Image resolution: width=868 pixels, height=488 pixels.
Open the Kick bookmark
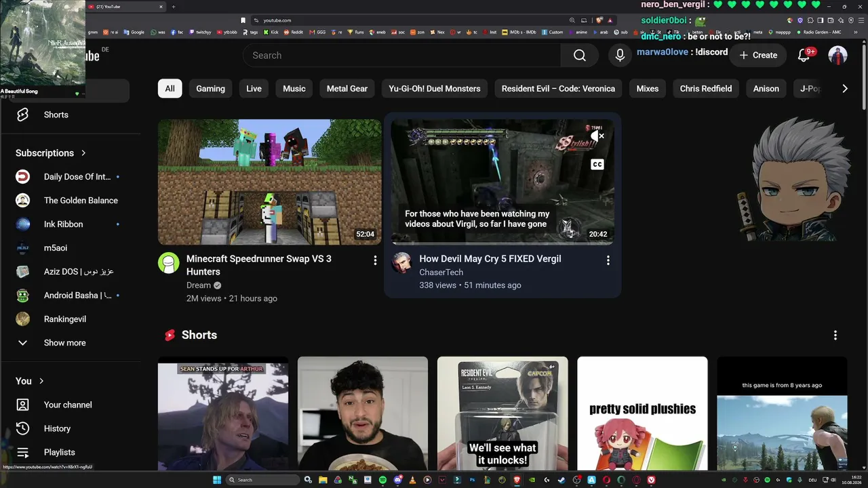coord(271,32)
